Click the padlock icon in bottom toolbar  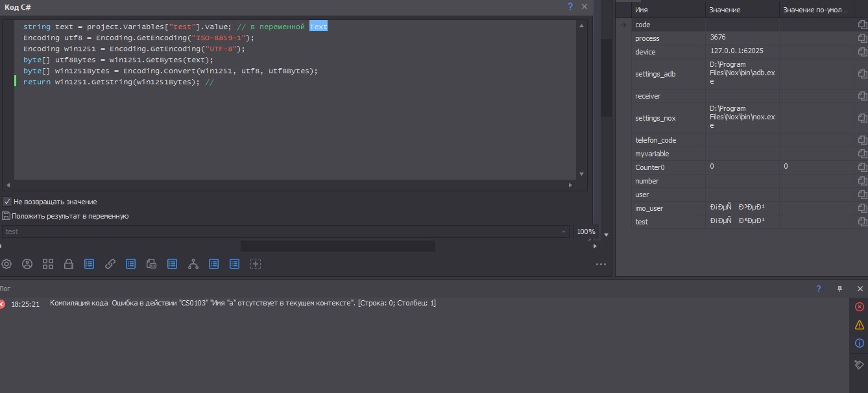tap(68, 264)
